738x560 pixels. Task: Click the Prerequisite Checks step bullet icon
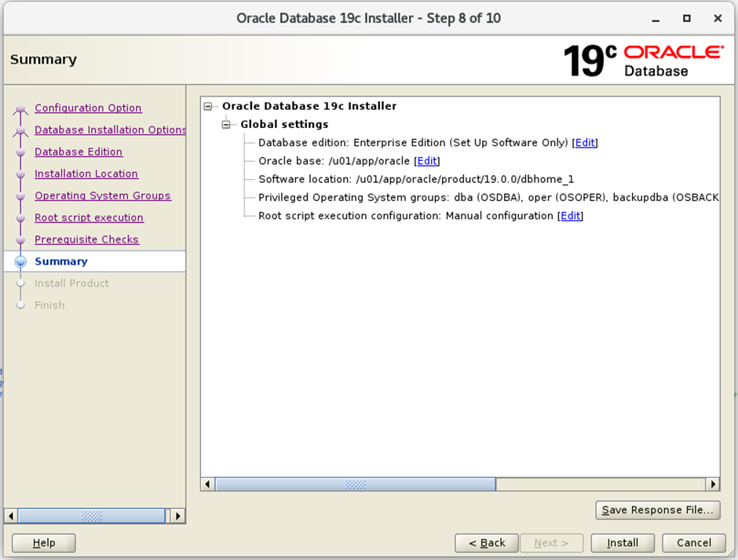pos(20,240)
